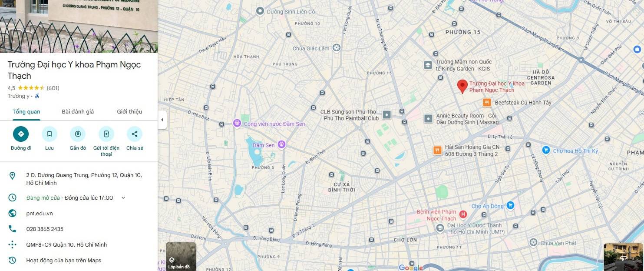Click Gửi tới điện thoại icon

[x=106, y=134]
